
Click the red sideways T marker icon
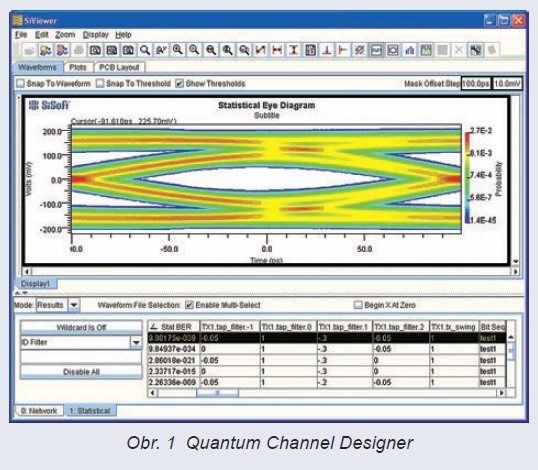point(343,50)
